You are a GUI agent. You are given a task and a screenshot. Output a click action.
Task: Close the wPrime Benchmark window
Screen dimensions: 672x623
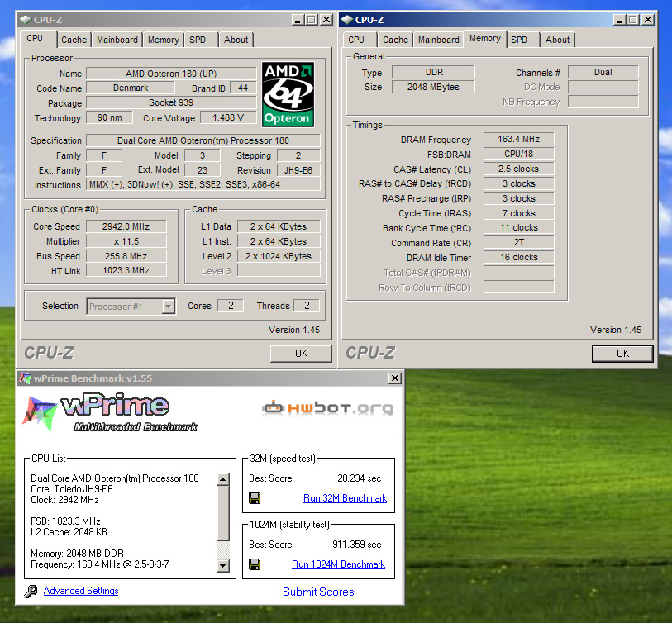click(x=395, y=378)
